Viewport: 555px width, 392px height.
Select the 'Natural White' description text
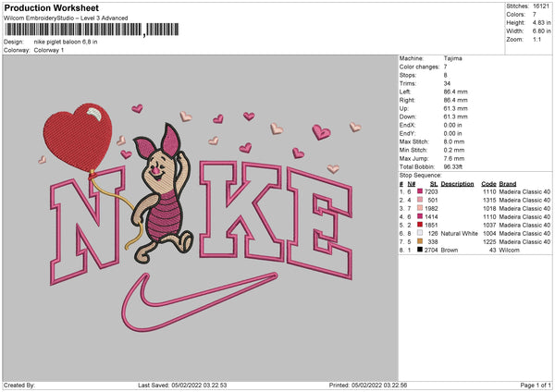pos(459,233)
